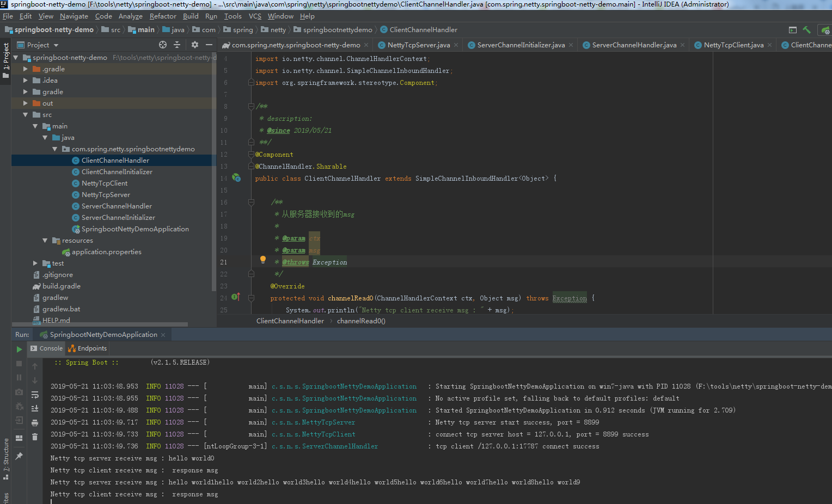The width and height of the screenshot is (832, 504).
Task: Select SpringbootNettyDemoApplication in project tree
Action: (x=135, y=229)
